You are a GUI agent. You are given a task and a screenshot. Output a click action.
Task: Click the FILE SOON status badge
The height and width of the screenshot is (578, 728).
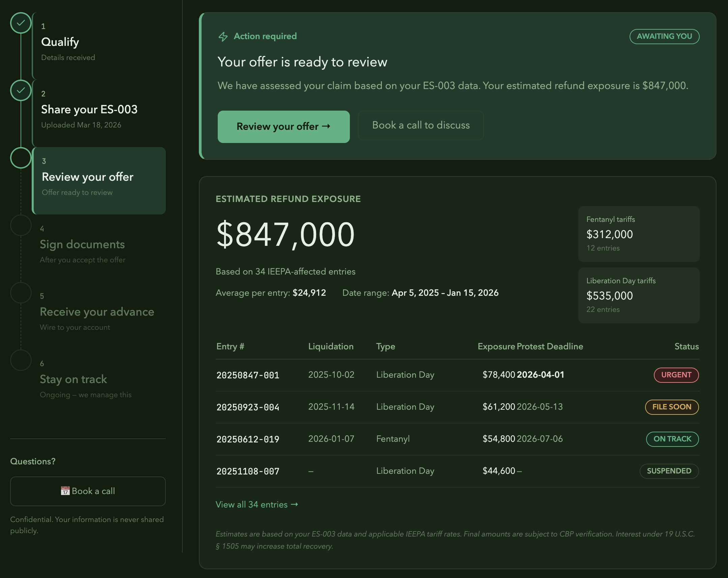click(672, 407)
